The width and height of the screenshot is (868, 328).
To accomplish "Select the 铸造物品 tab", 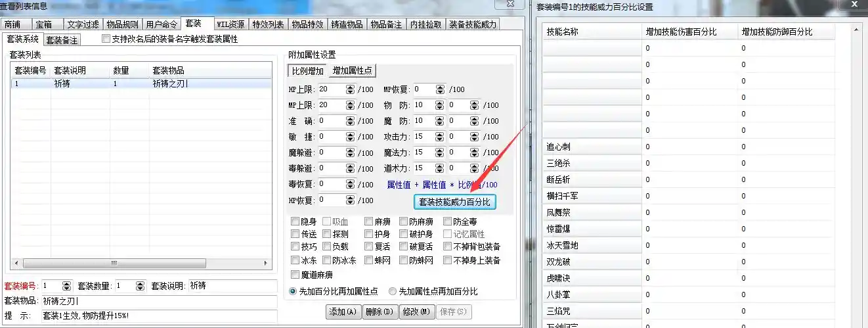I will (x=347, y=24).
